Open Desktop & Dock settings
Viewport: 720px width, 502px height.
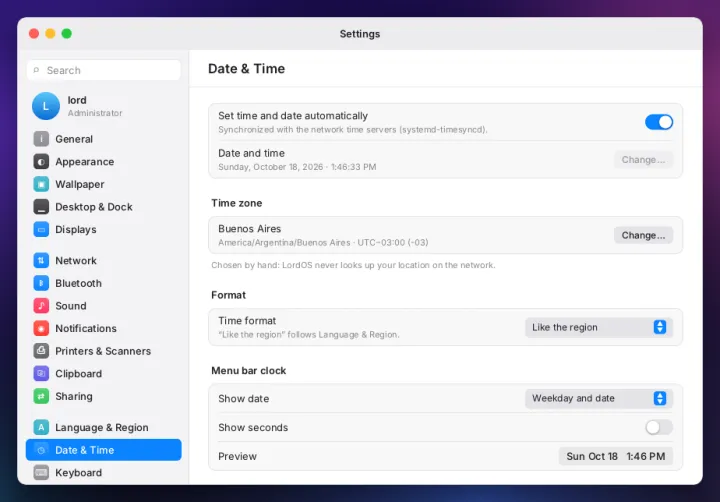point(103,207)
